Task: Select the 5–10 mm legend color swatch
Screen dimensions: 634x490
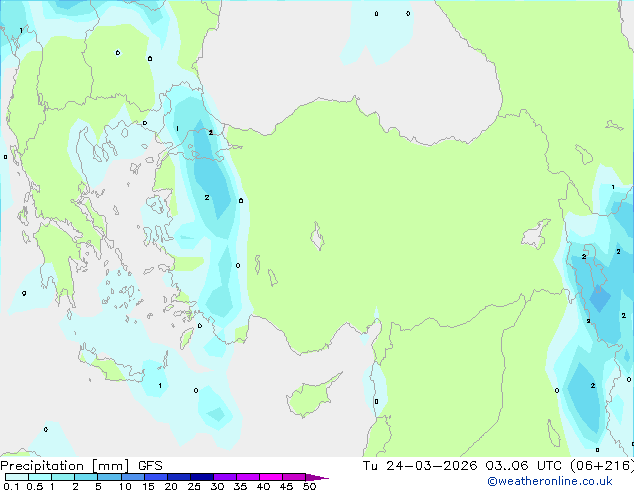Action: coord(109,477)
